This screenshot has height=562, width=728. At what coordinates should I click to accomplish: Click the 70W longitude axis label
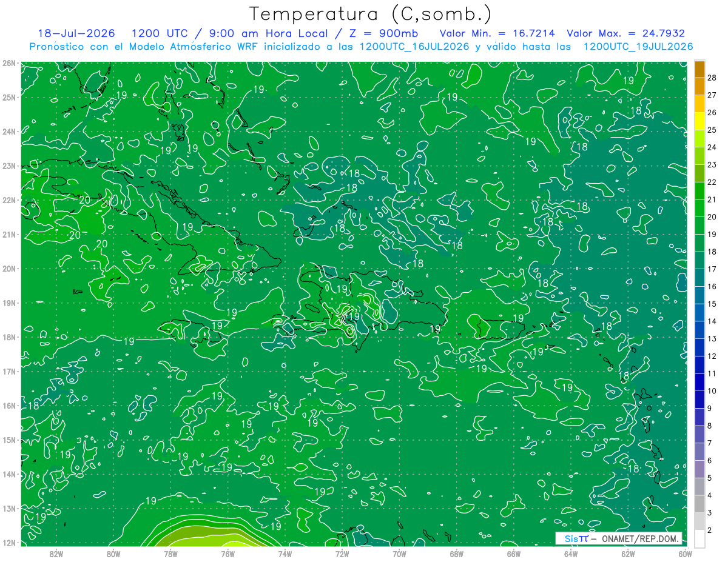point(399,554)
